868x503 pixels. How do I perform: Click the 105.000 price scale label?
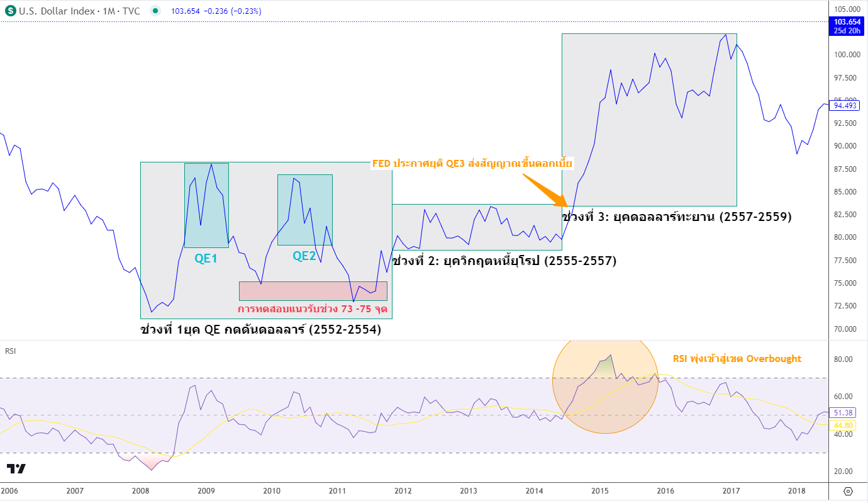tap(847, 9)
